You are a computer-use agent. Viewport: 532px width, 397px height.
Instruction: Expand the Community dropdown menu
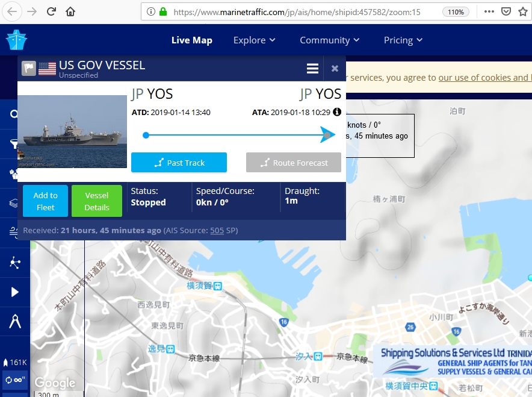pyautogui.click(x=329, y=40)
